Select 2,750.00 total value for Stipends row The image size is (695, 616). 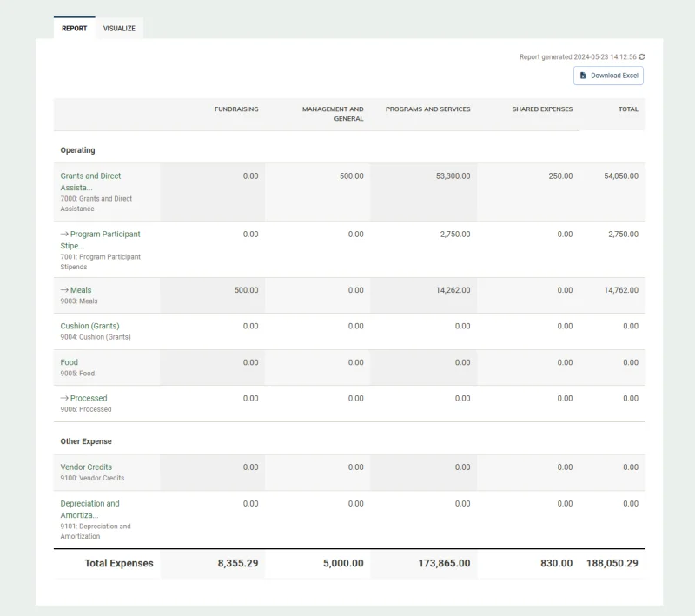click(x=623, y=234)
